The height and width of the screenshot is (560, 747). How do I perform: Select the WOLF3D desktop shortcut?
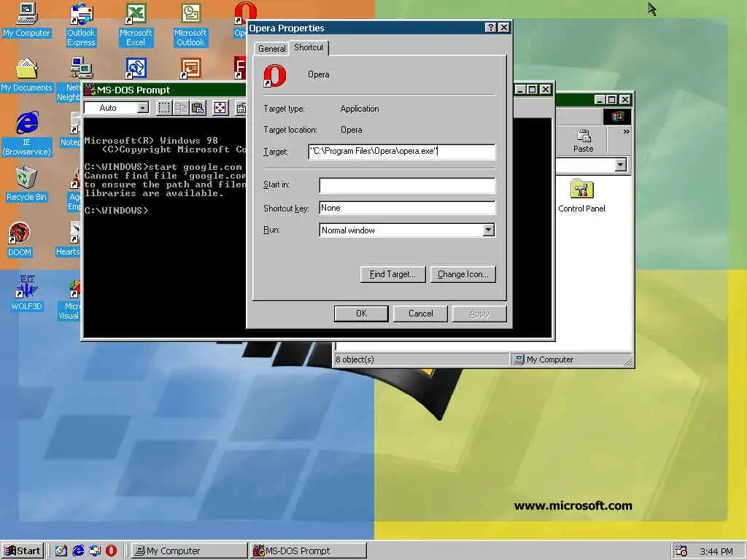pos(27,293)
